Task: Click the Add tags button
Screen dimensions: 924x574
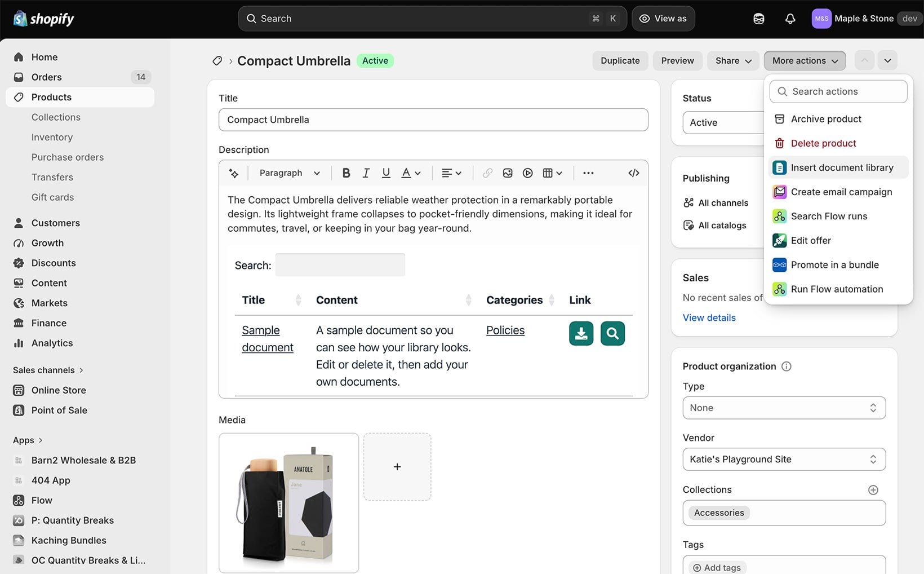Action: (x=717, y=567)
